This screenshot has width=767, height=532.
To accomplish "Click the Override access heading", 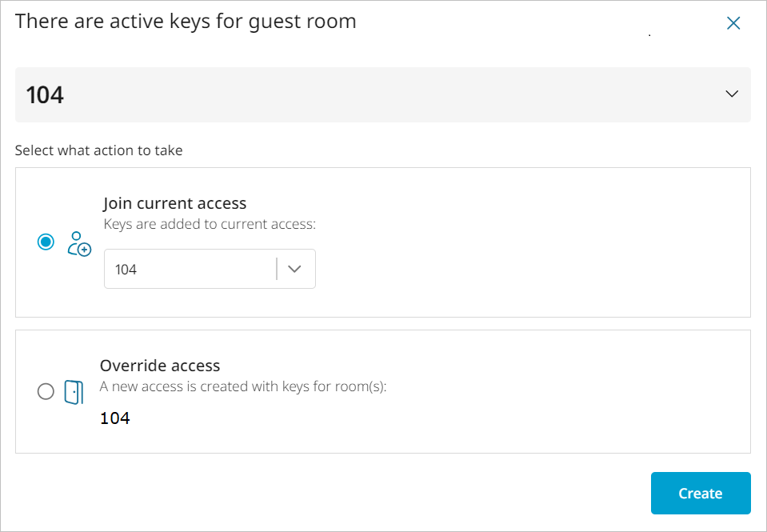I will pos(159,366).
